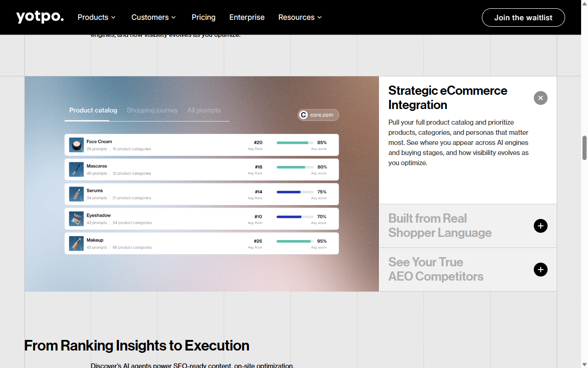Screen dimensions: 588x368
Task: Click the Join the waitlist button
Action: [x=523, y=17]
